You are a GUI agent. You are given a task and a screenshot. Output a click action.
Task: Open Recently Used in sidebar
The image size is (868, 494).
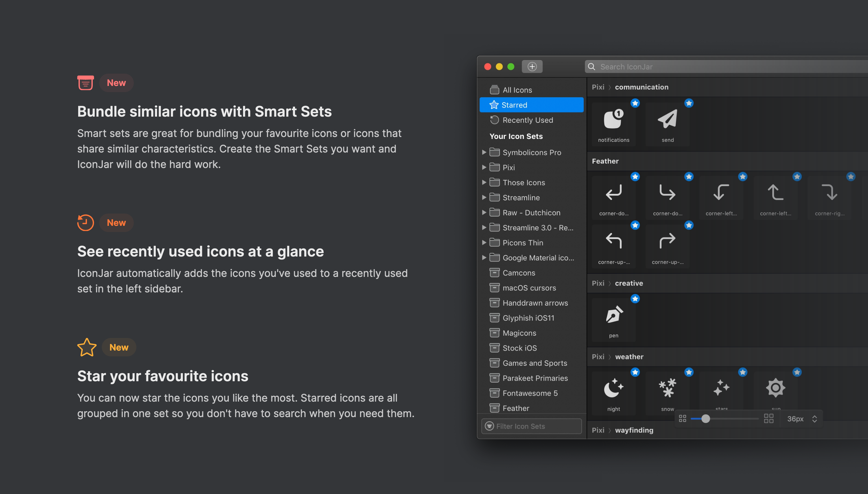[x=531, y=120]
